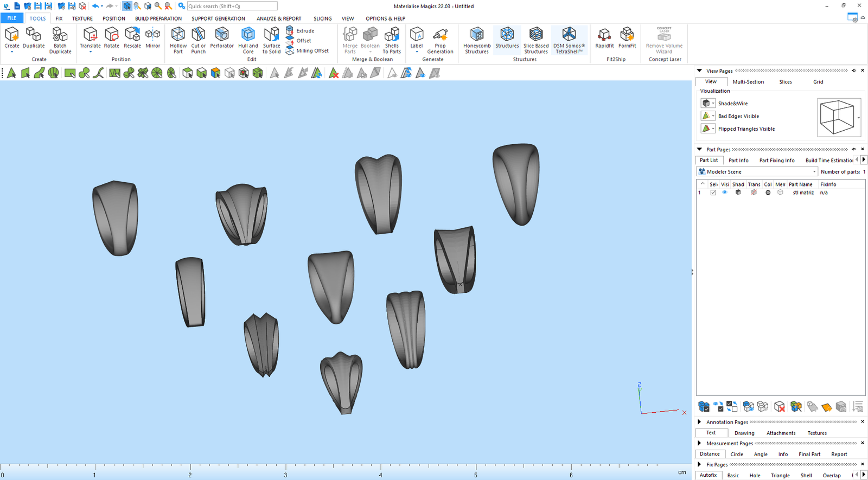Open the BUILD PREPARATION ribbon tab

158,18
